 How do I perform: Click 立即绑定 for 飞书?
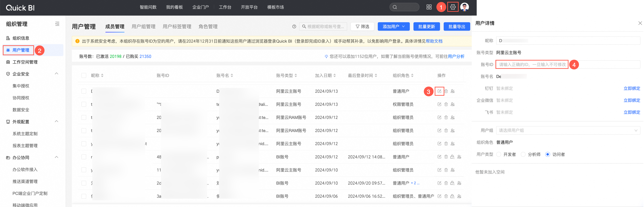632,112
